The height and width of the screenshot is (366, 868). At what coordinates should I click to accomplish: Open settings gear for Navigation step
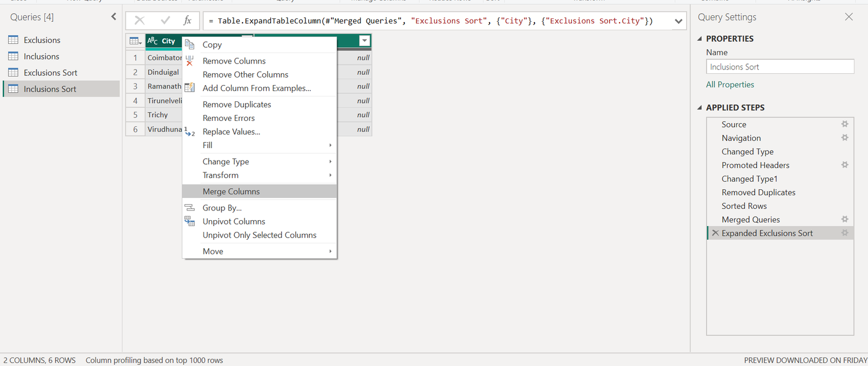point(845,138)
